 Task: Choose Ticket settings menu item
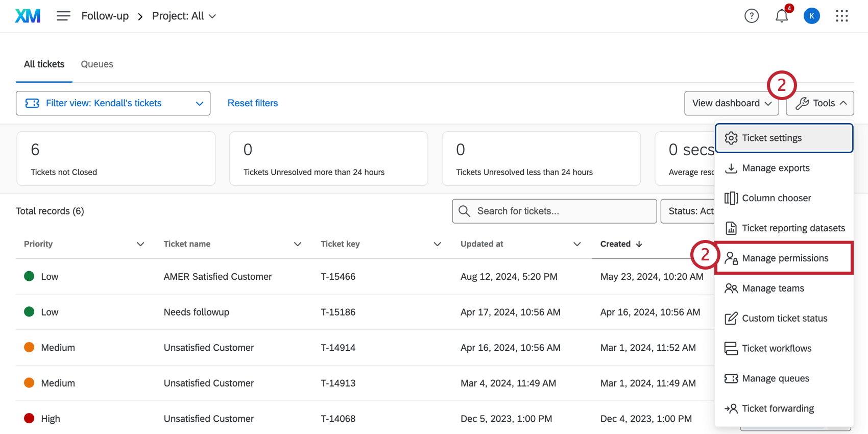click(x=783, y=138)
